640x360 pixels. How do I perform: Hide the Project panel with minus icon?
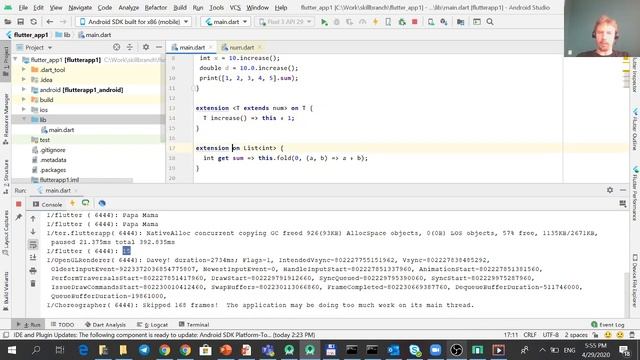click(x=159, y=47)
